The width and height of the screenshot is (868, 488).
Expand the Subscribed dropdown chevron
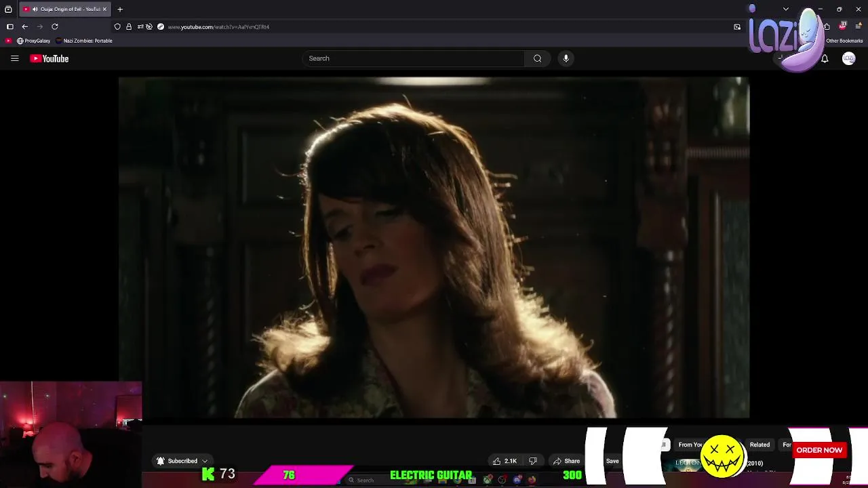[x=205, y=461]
